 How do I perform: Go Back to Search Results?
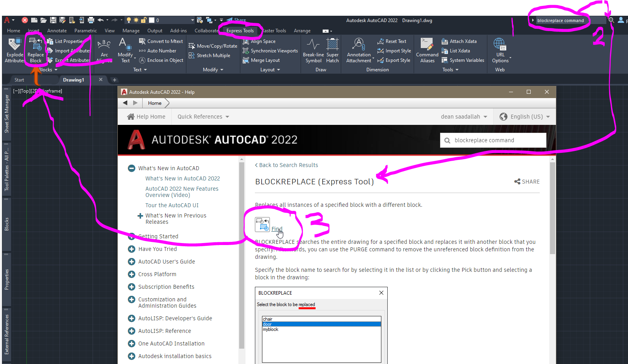pos(286,165)
